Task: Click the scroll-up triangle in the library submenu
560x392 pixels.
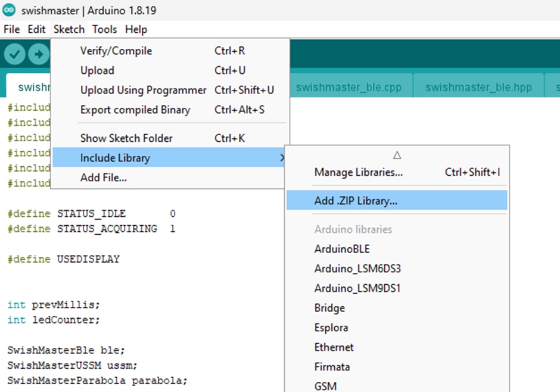Action: (x=397, y=155)
